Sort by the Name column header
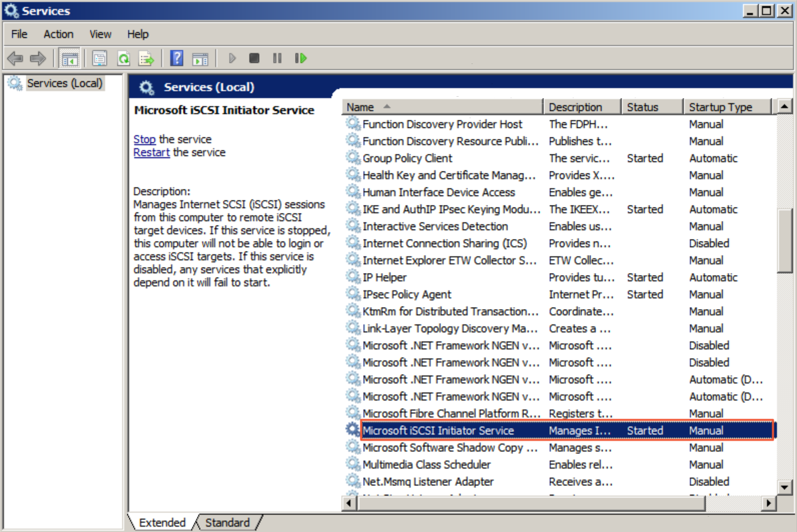 (x=443, y=107)
